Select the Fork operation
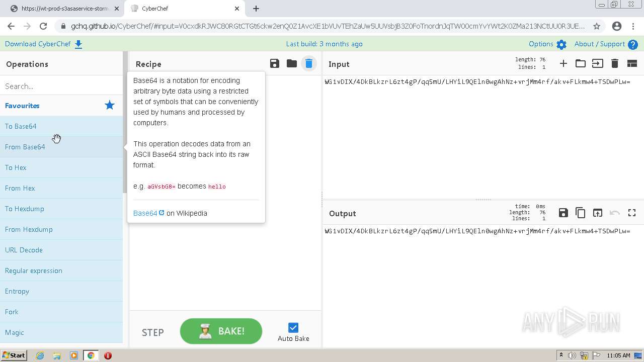644x362 pixels. (x=61, y=312)
